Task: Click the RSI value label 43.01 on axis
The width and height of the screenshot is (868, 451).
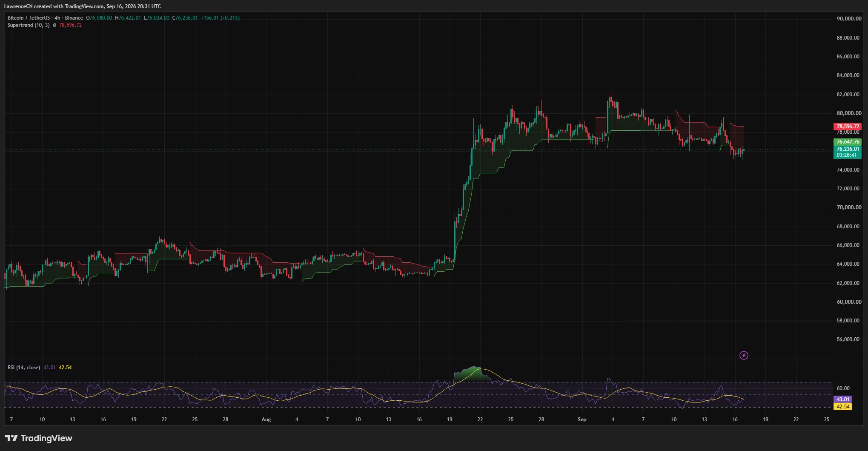Action: pos(843,399)
